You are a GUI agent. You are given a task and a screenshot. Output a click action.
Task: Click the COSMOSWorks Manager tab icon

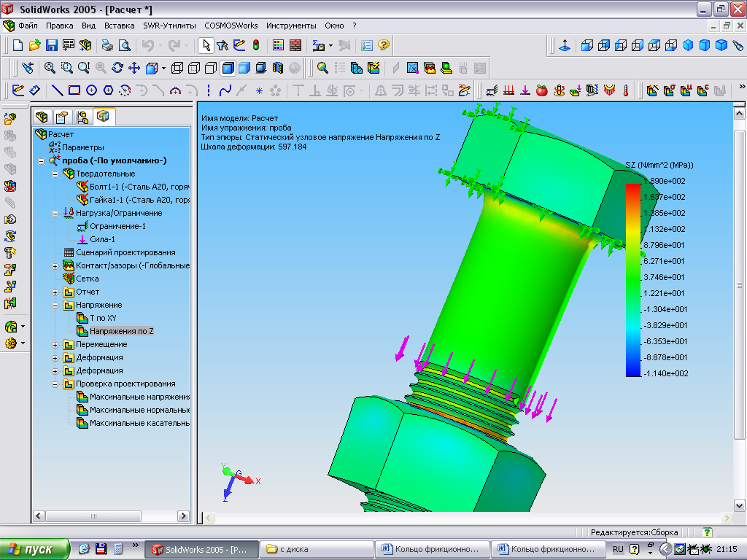click(x=103, y=116)
